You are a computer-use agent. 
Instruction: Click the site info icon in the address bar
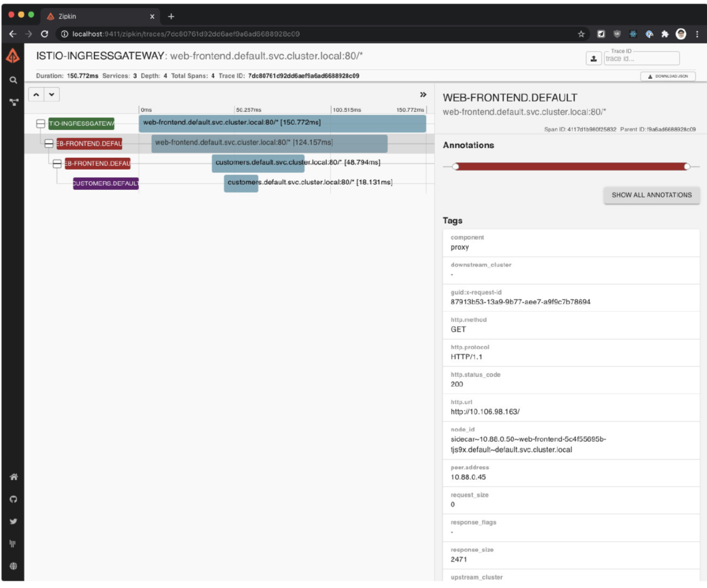click(64, 34)
